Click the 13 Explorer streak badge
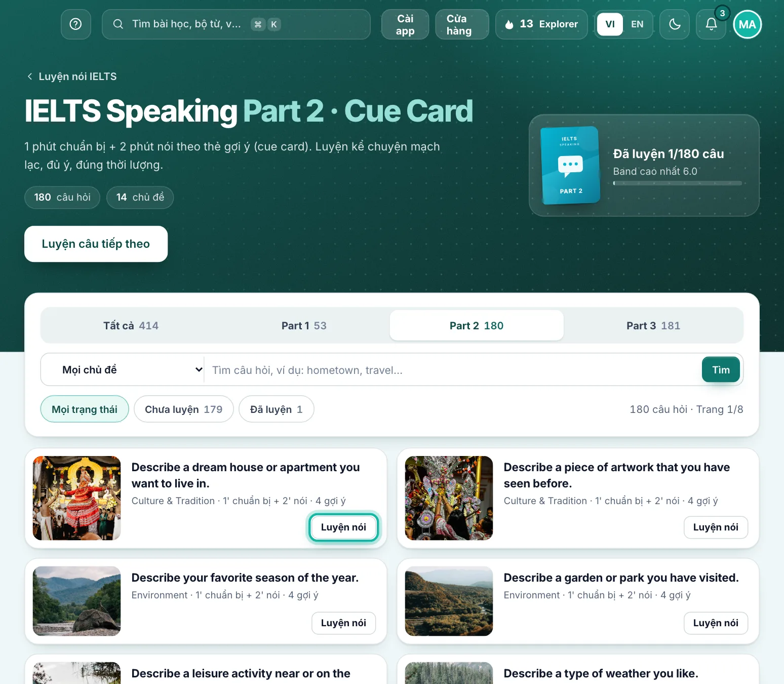Screen dimensions: 784x684 (541, 24)
